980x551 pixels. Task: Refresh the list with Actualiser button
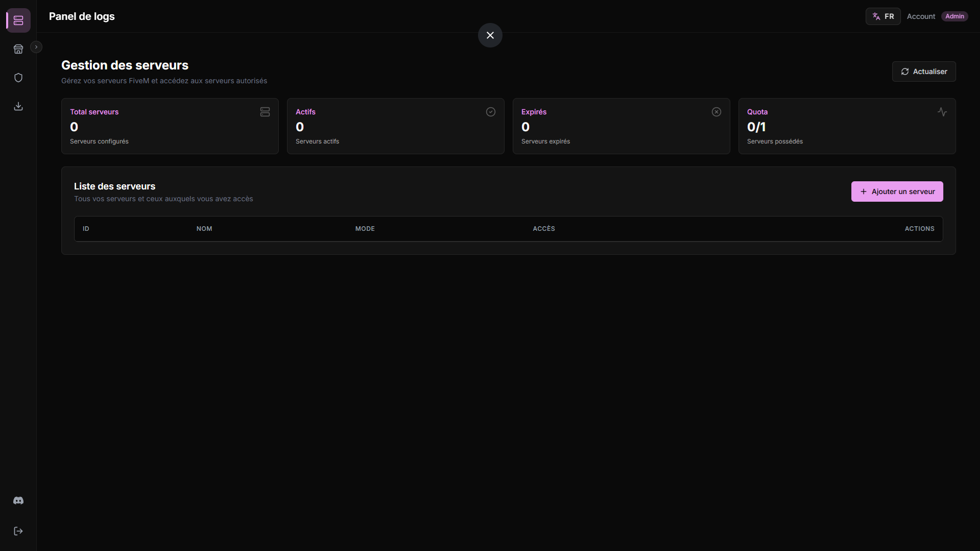point(924,71)
